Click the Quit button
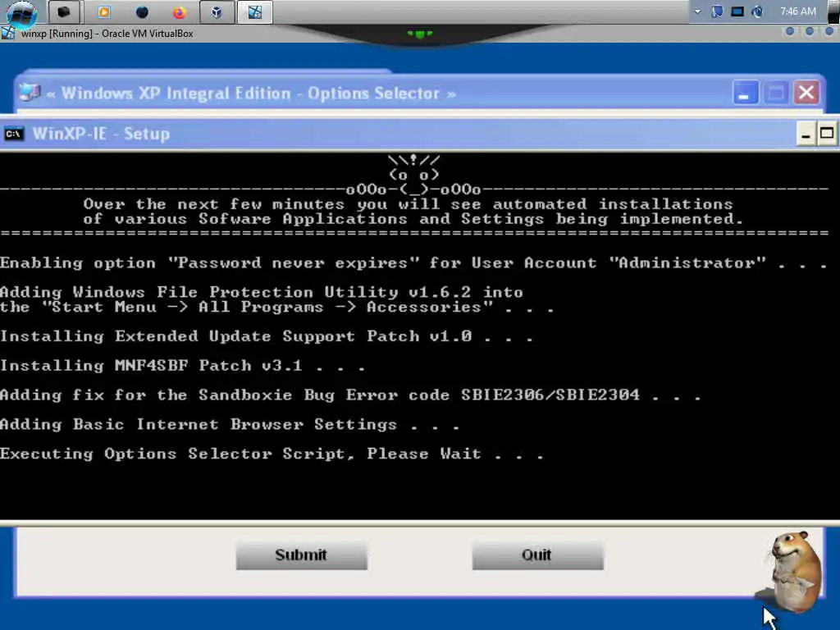The width and height of the screenshot is (840, 630). tap(537, 555)
